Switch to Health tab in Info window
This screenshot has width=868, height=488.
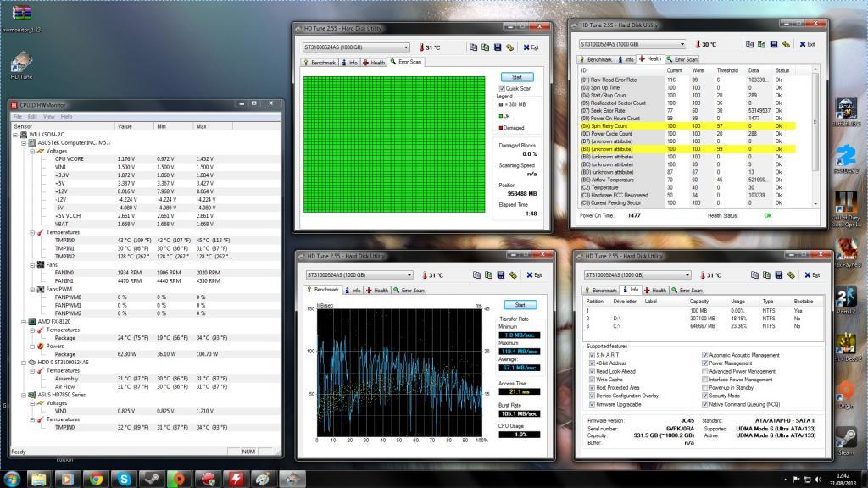[x=655, y=291]
